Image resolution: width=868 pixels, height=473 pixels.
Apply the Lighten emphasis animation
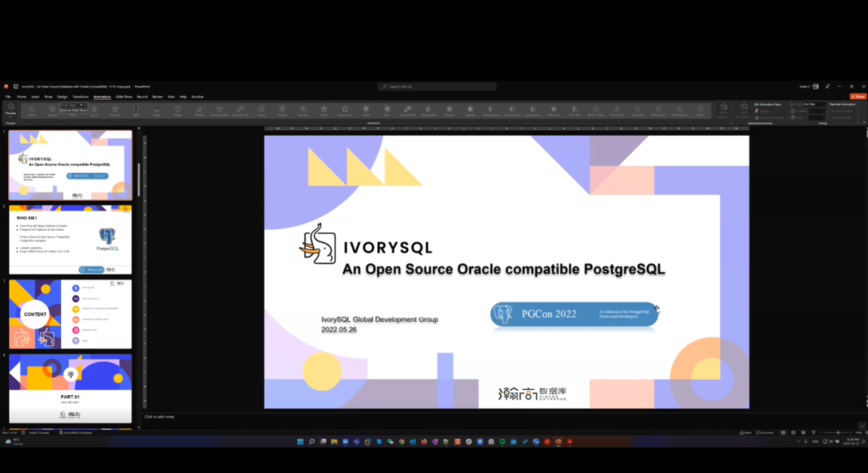[470, 111]
